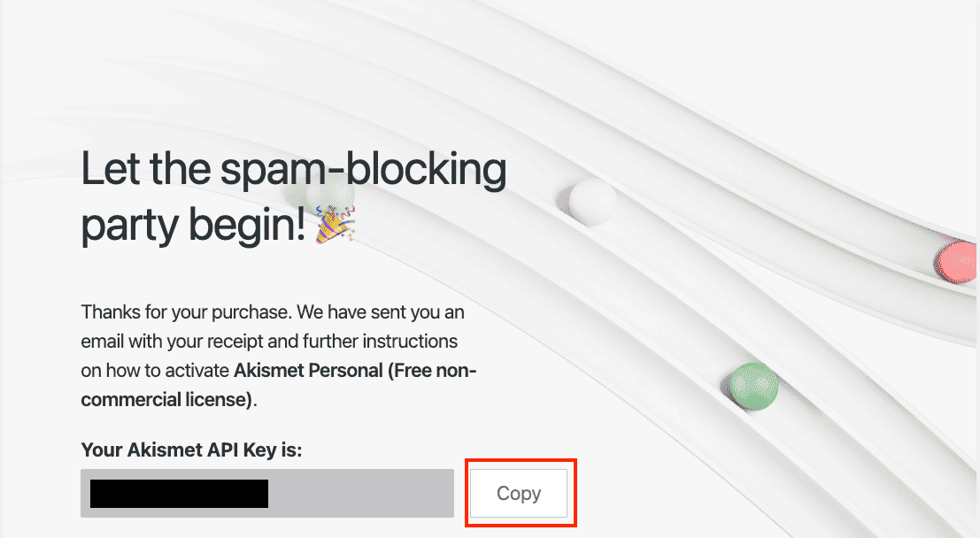Image resolution: width=980 pixels, height=538 pixels.
Task: Click the redacted black API key block
Action: [179, 493]
